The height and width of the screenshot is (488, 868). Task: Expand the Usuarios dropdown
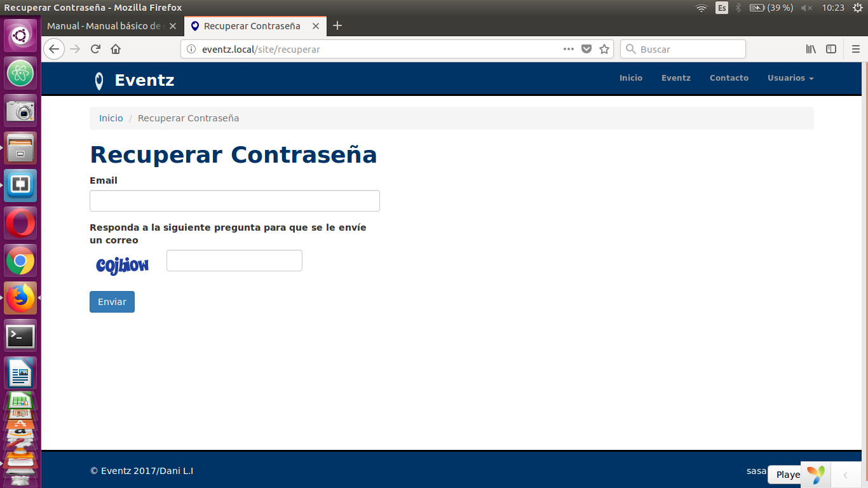coord(790,78)
